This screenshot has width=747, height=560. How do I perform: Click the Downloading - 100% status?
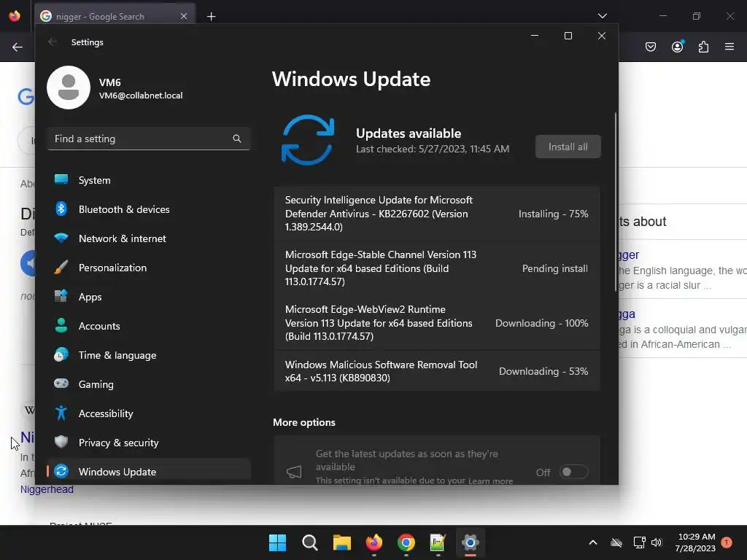(542, 323)
